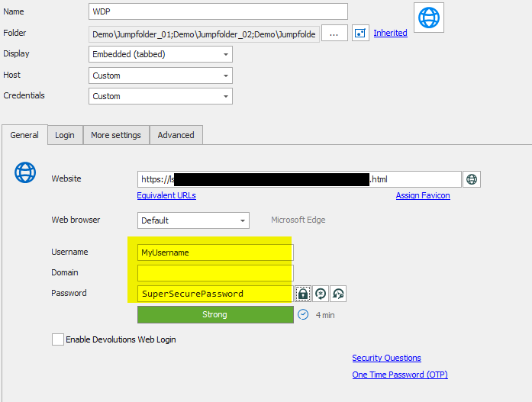532x402 pixels.
Task: Open the Display dropdown
Action: point(160,54)
